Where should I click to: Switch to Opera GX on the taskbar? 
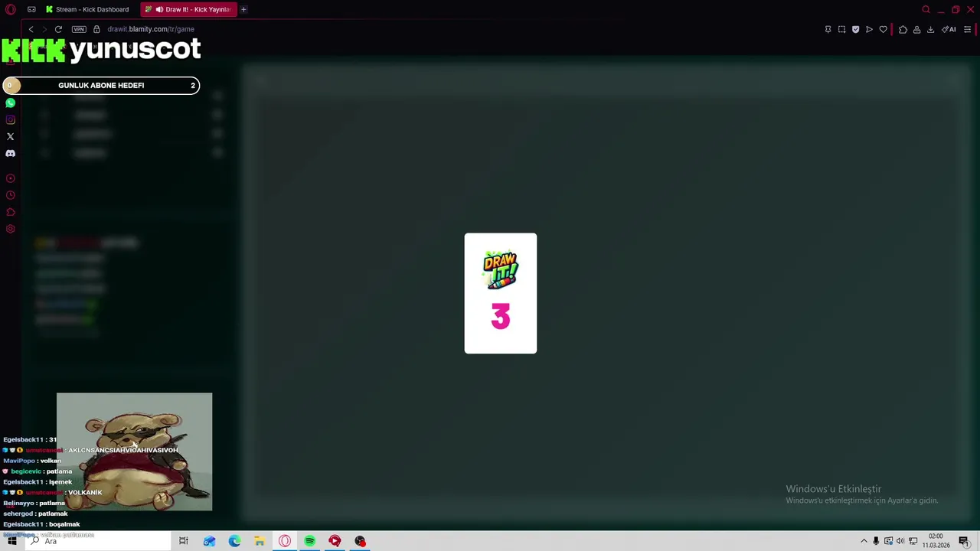coord(285,541)
